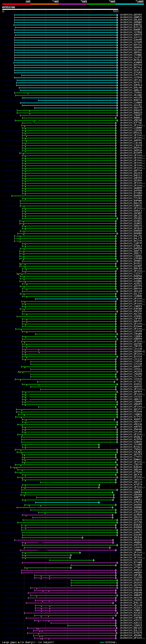Click the cyan ~100% identity legend segment
This screenshot has height=644, width=146.
click(x=130, y=4)
